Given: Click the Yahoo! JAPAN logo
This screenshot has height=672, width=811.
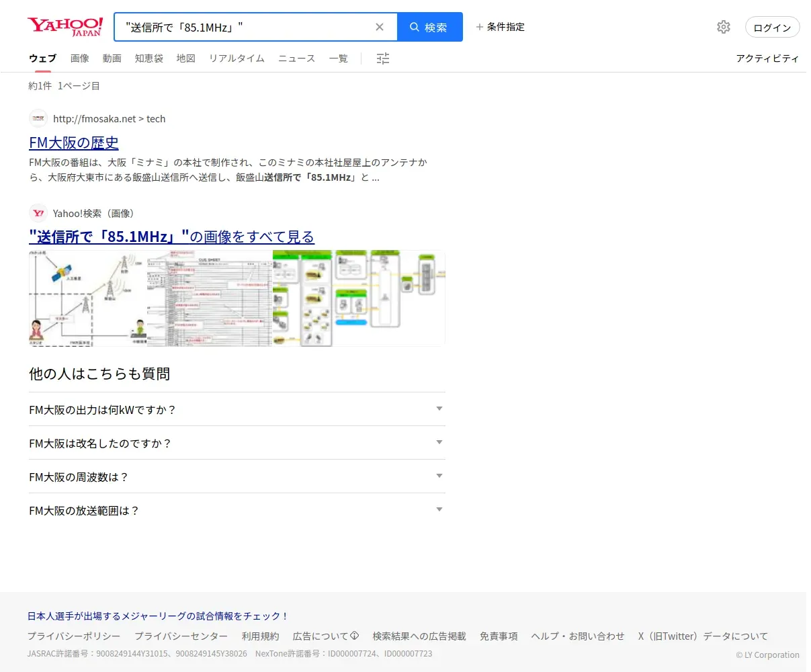Looking at the screenshot, I should [x=65, y=27].
